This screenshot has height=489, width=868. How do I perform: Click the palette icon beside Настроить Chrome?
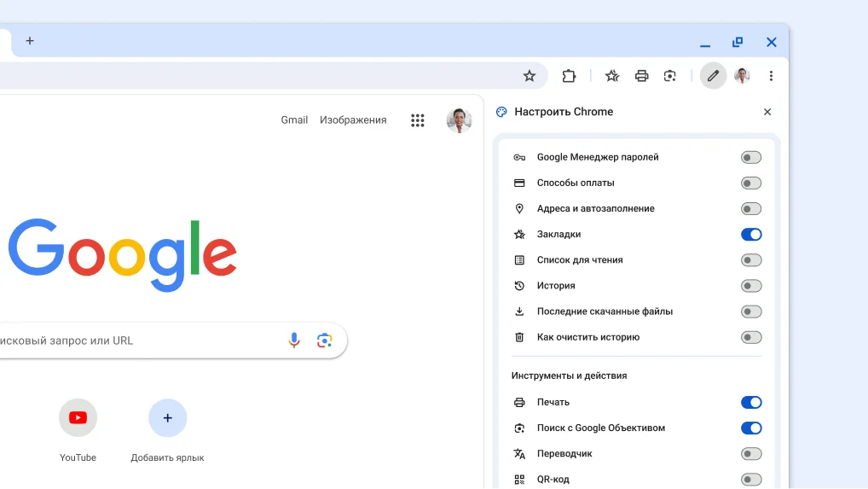coord(501,112)
